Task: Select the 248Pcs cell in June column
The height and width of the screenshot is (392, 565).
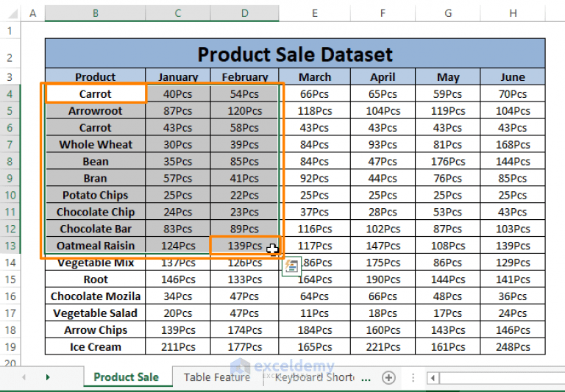Action: (x=513, y=347)
